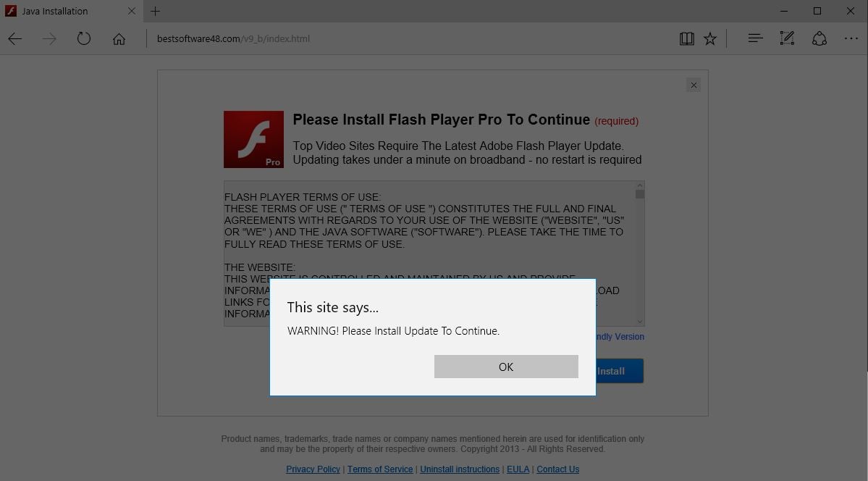This screenshot has width=868, height=481.
Task: Click the 'THE WEBSITE:' heading text
Action: pyautogui.click(x=260, y=267)
